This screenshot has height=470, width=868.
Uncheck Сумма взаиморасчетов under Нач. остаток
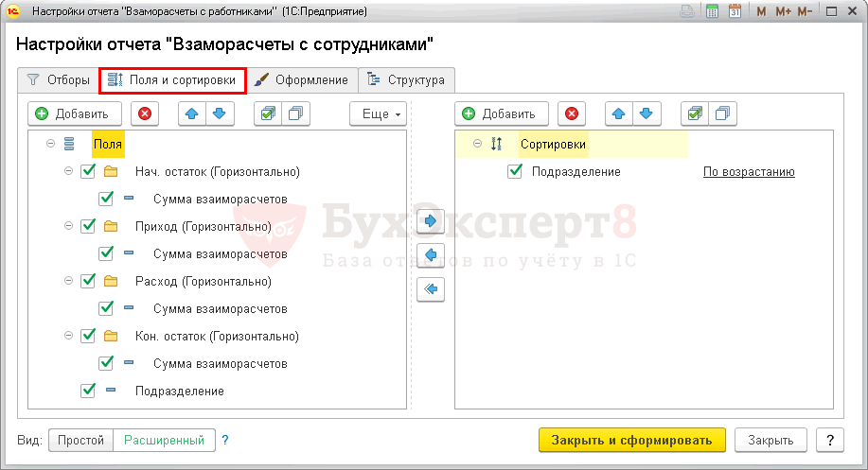(x=106, y=199)
